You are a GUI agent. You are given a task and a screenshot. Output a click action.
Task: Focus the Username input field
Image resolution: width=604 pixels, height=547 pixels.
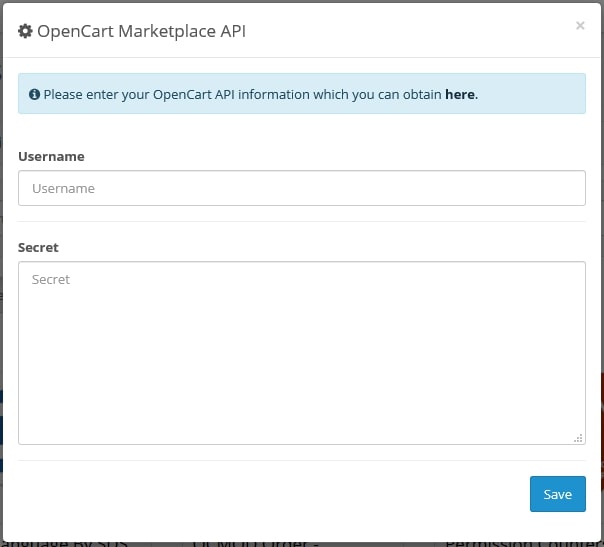click(302, 188)
